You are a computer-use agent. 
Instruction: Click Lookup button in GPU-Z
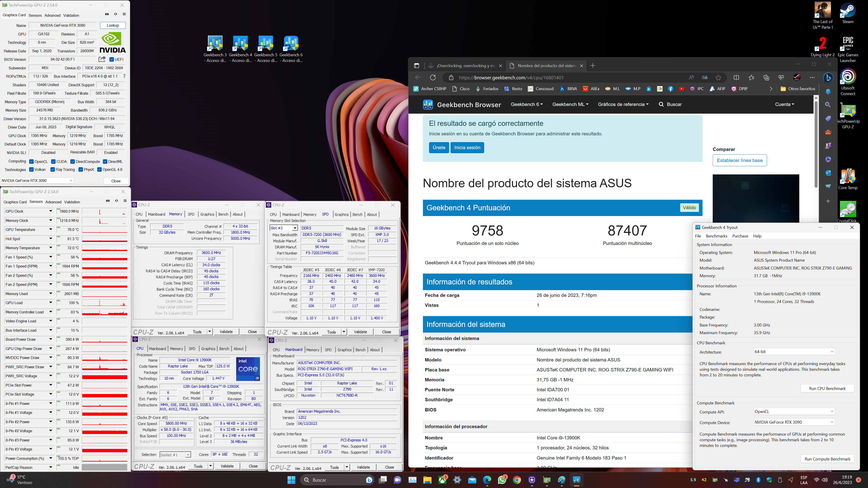(113, 25)
